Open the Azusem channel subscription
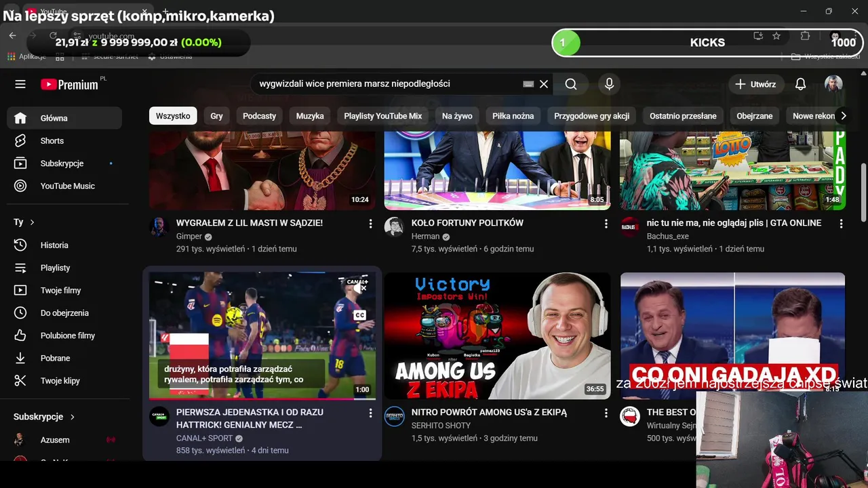 click(64, 440)
